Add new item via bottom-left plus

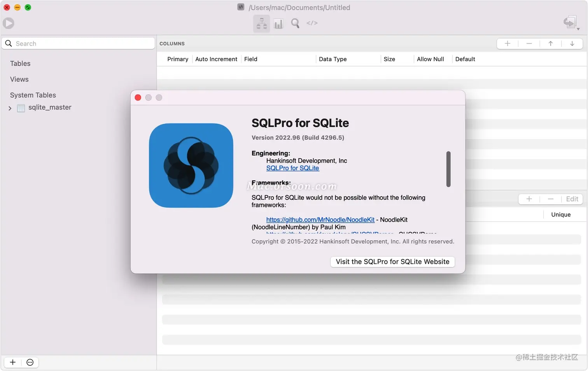coord(13,362)
